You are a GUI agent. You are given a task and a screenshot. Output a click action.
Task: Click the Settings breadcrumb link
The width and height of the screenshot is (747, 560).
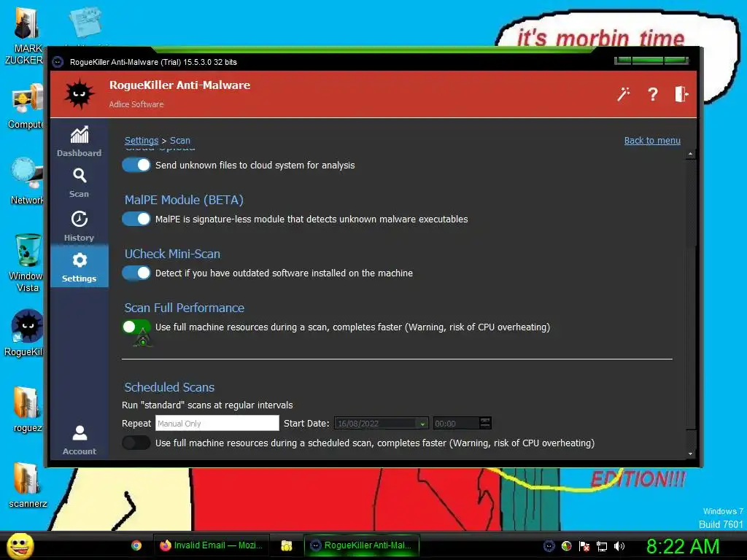pos(142,141)
